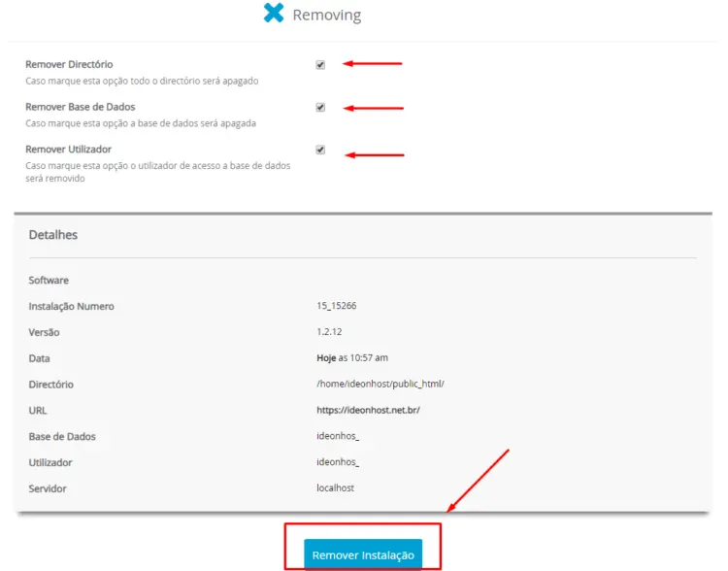Open the https://ideonhost.net.br/ URL link
Screen dimensions: 728x571
coord(368,410)
